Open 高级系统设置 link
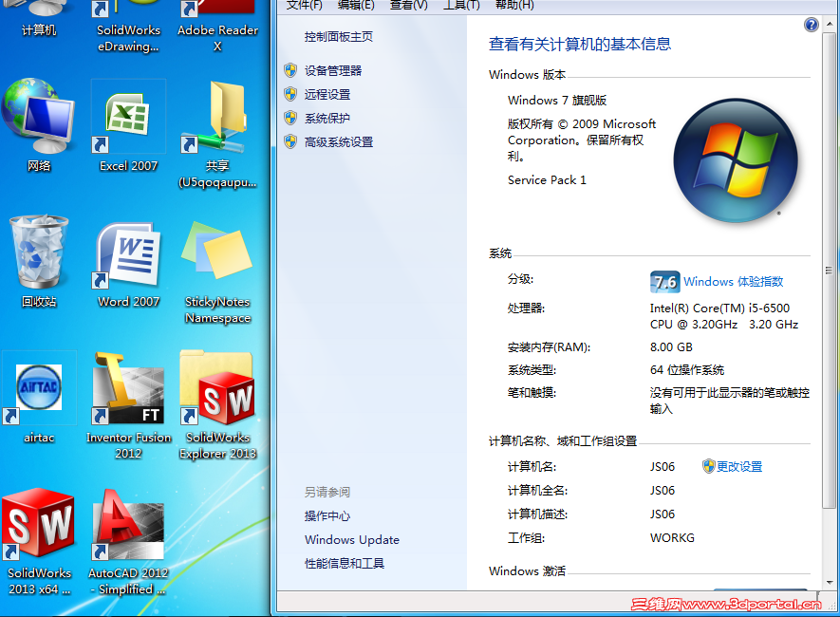Viewport: 840px width, 617px height. pyautogui.click(x=339, y=142)
